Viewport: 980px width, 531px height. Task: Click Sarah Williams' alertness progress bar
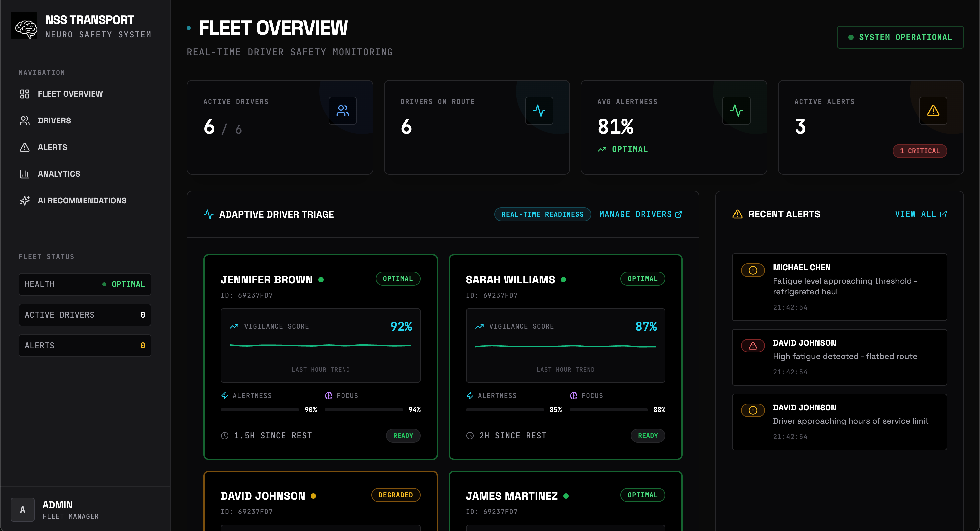[505, 410]
